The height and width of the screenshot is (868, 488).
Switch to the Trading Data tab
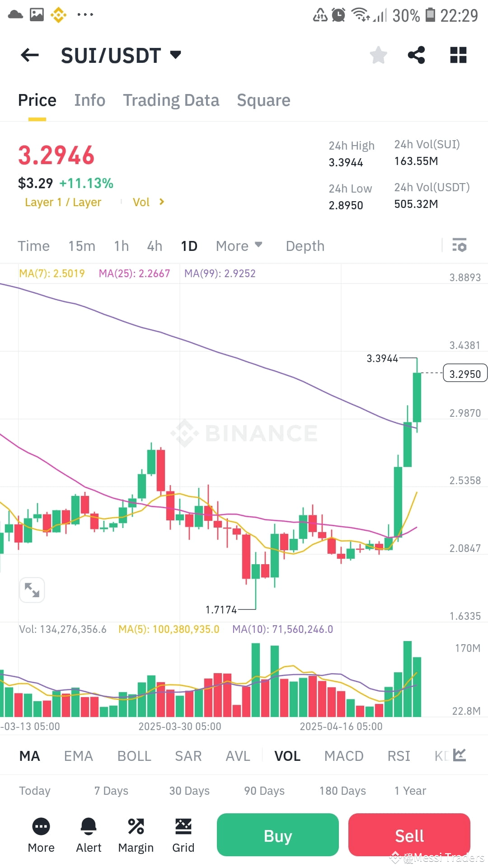[171, 100]
